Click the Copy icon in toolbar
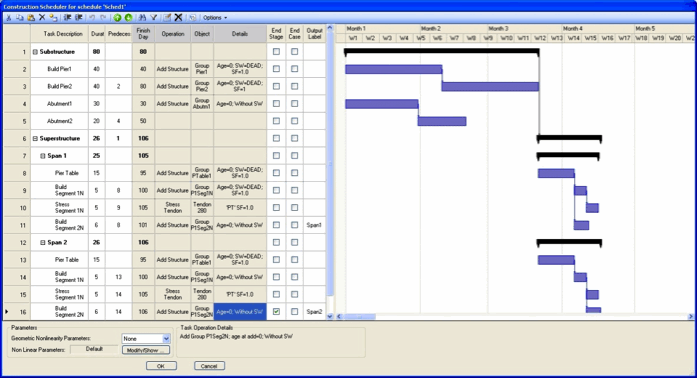 coord(20,18)
